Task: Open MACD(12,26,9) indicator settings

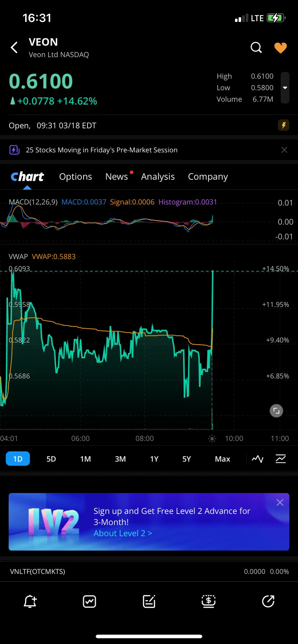Action: click(x=33, y=202)
